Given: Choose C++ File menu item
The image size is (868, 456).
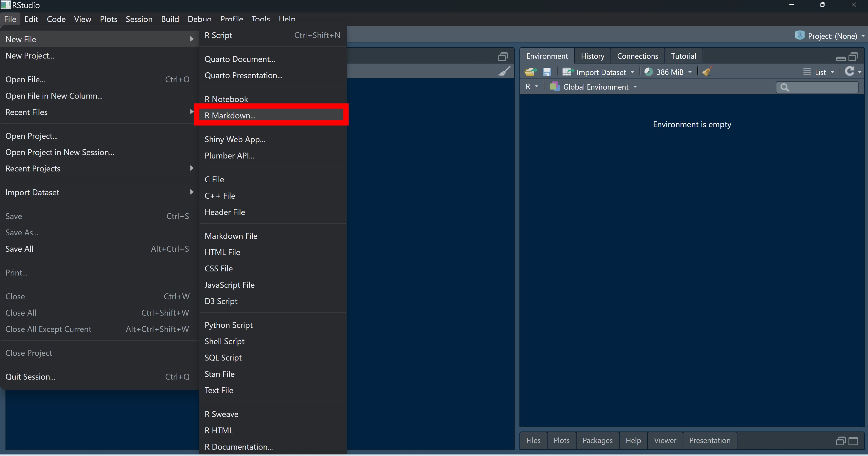Looking at the screenshot, I should (x=273, y=195).
